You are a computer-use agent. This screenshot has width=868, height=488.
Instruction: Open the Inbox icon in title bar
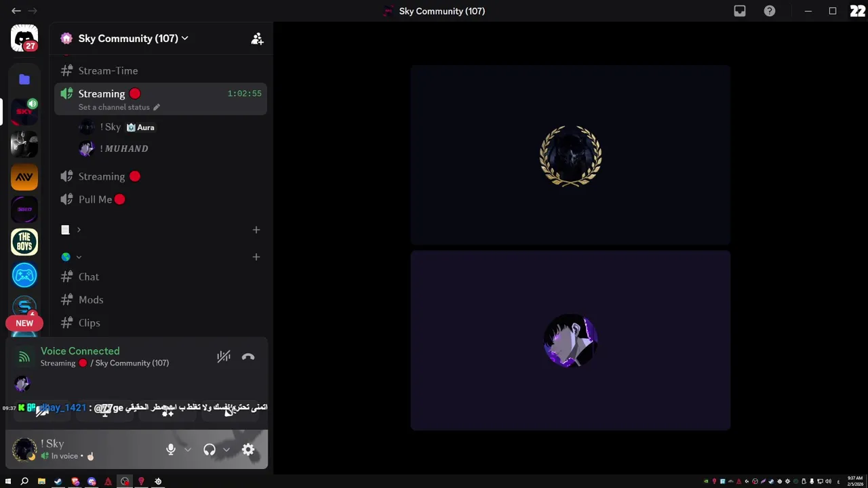coord(740,11)
